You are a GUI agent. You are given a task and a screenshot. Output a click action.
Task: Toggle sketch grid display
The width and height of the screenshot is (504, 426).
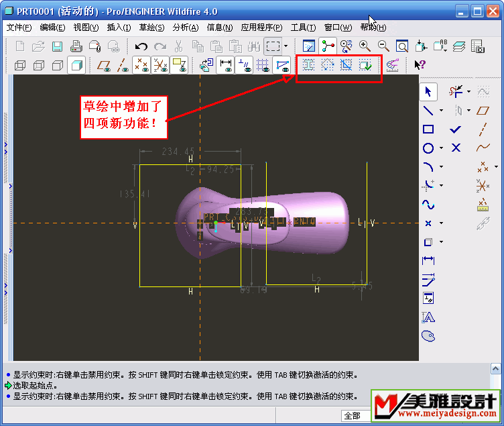coord(263,65)
